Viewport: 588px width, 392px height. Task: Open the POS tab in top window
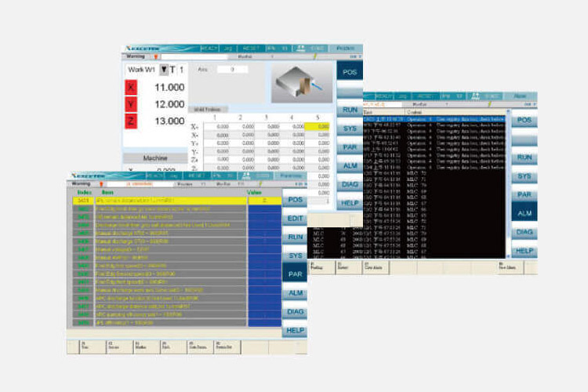pyautogui.click(x=350, y=71)
